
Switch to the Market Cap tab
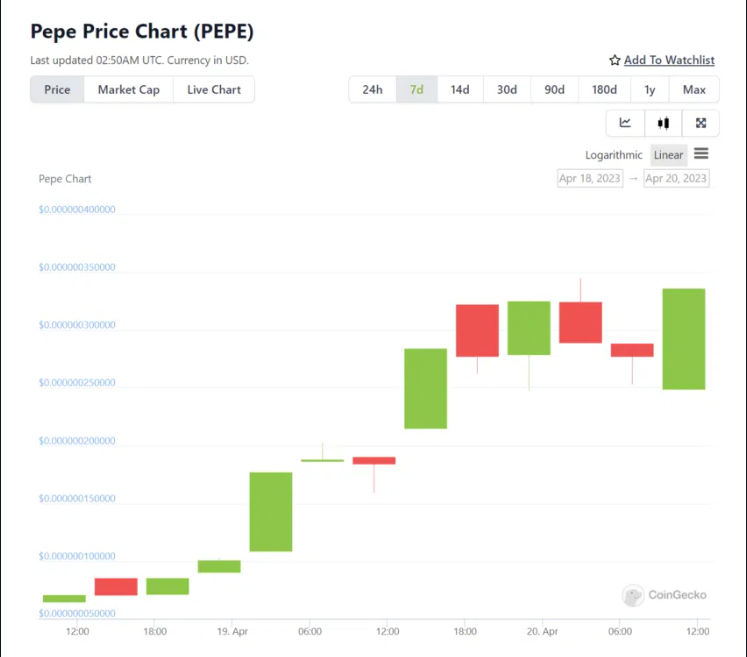[128, 90]
